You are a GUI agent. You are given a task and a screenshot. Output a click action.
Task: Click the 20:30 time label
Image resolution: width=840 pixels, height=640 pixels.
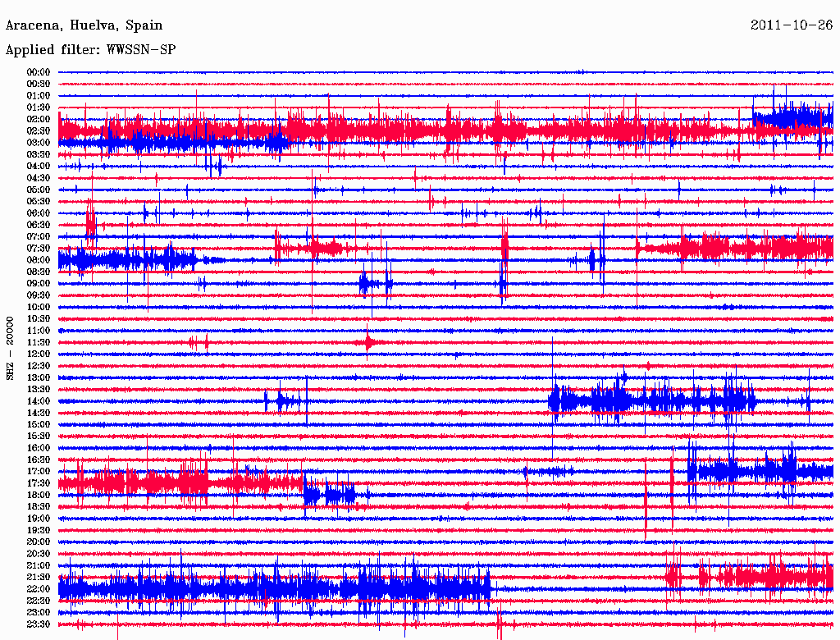point(38,554)
